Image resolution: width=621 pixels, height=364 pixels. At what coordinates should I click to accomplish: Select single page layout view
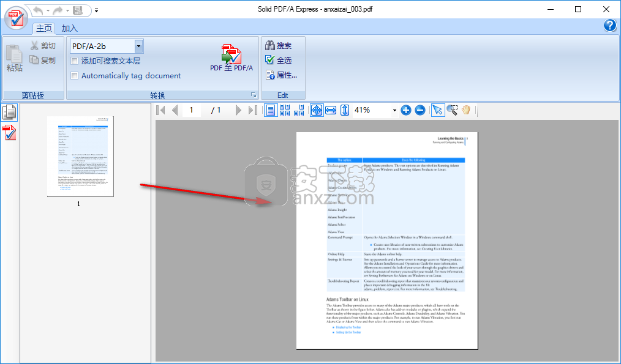tap(271, 110)
